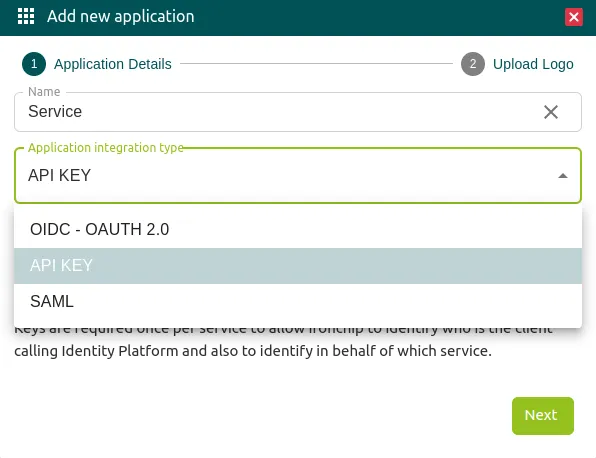This screenshot has width=596, height=458.
Task: Choose API KEY option in list
Action: click(x=298, y=266)
